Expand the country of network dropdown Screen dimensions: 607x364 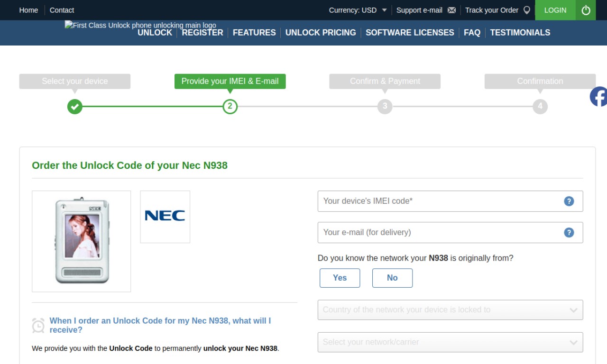[x=450, y=310]
